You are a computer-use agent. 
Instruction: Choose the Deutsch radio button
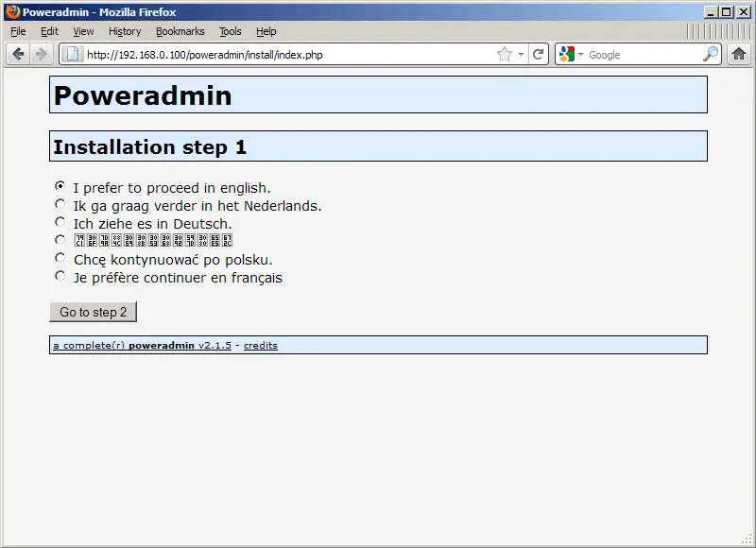coord(60,222)
